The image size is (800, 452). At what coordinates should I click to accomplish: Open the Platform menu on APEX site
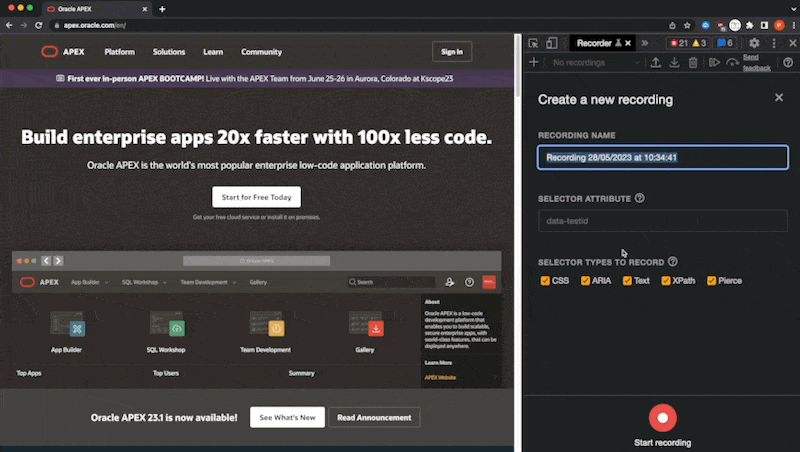tap(119, 52)
